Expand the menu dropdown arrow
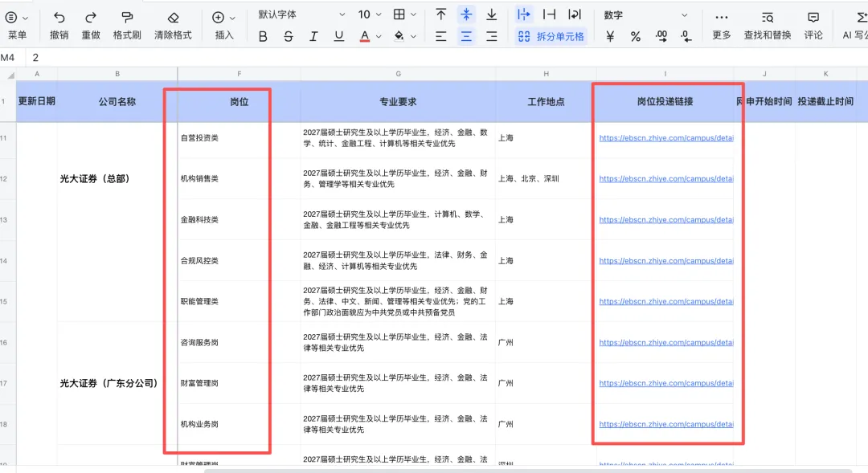The width and height of the screenshot is (868, 473). (25, 18)
